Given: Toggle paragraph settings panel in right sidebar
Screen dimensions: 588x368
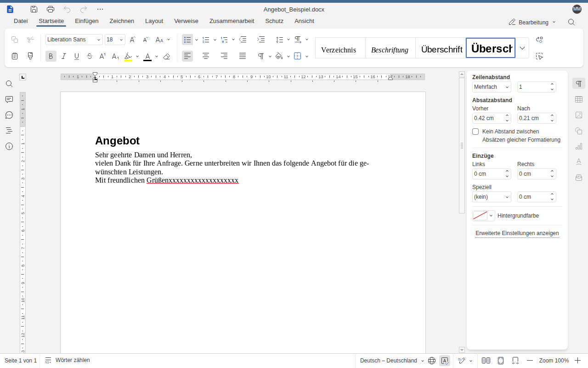Looking at the screenshot, I should point(579,84).
